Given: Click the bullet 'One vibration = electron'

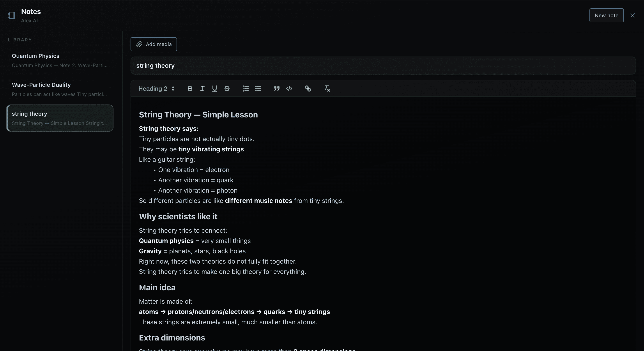Looking at the screenshot, I should (x=194, y=170).
